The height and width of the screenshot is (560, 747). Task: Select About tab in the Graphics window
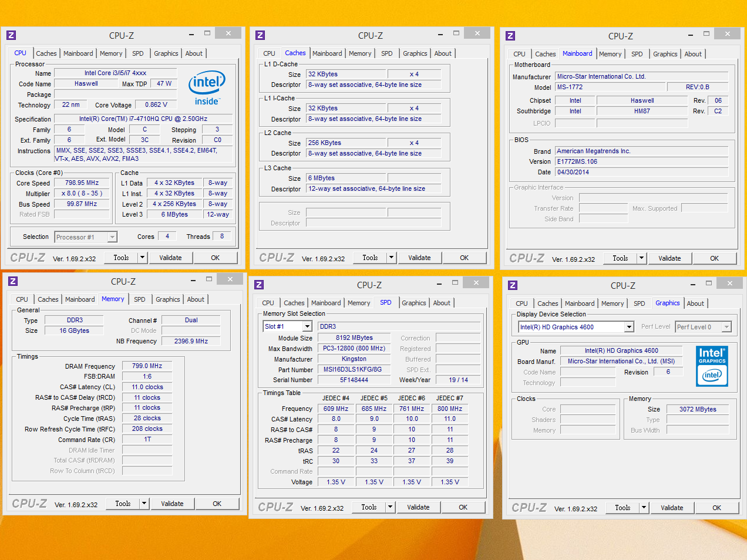[695, 303]
